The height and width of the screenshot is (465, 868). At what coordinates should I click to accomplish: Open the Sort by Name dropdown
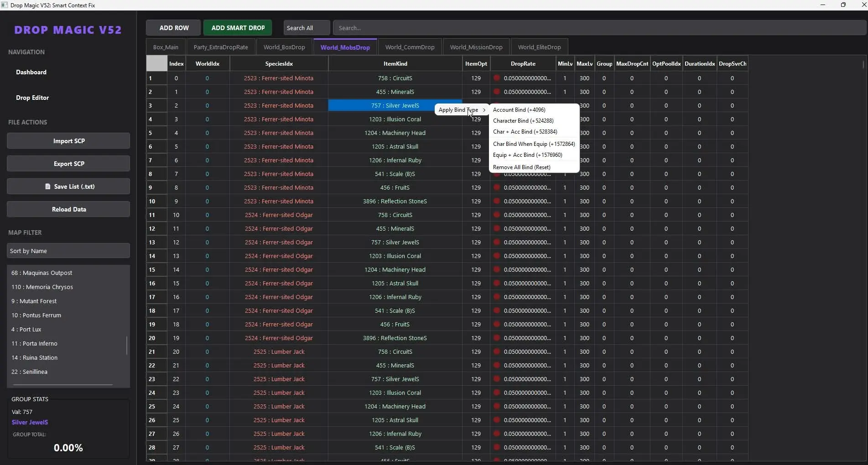tap(68, 251)
